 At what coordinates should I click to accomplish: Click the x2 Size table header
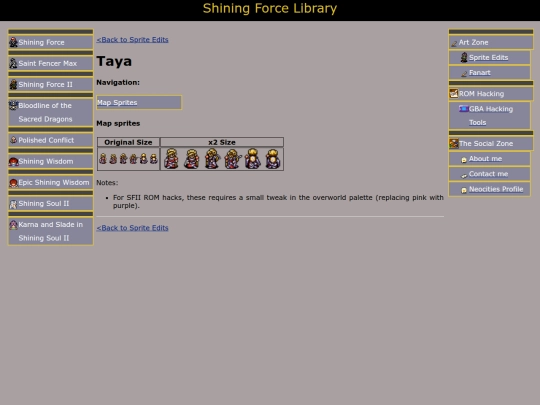222,142
